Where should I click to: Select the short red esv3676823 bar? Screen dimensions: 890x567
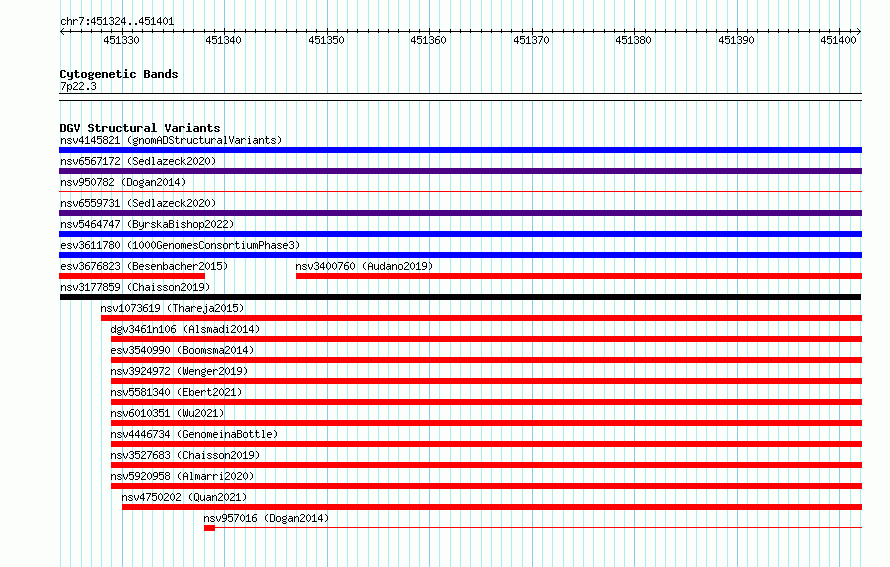point(132,276)
